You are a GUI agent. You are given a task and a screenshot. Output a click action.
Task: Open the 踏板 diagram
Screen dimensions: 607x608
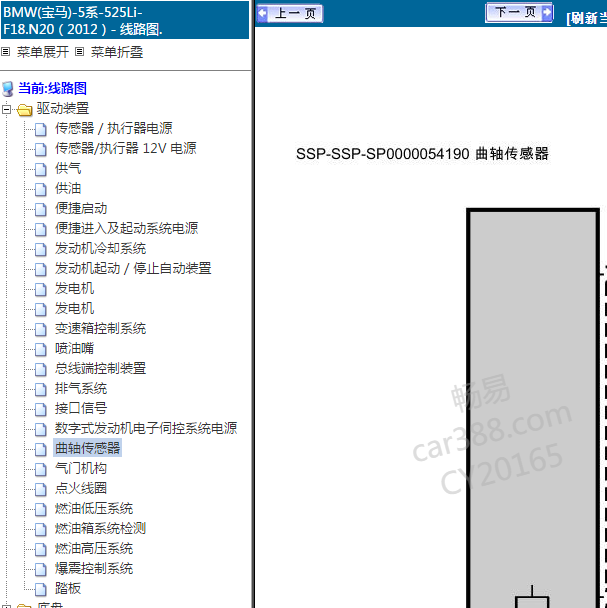(x=68, y=588)
